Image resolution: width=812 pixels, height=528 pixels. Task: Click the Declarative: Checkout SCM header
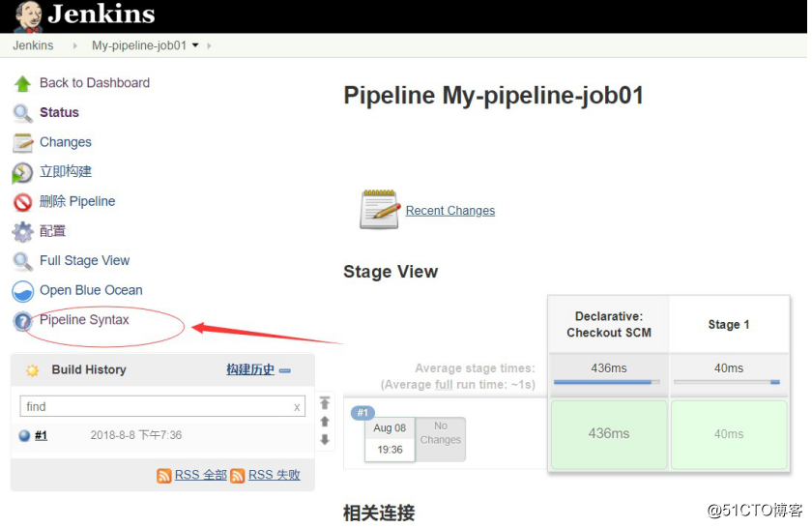point(609,324)
